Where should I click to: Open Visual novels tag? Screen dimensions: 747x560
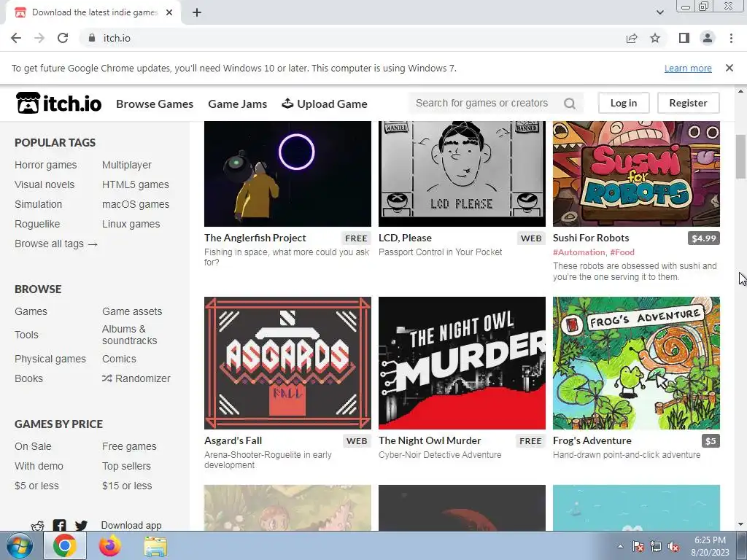click(x=44, y=184)
